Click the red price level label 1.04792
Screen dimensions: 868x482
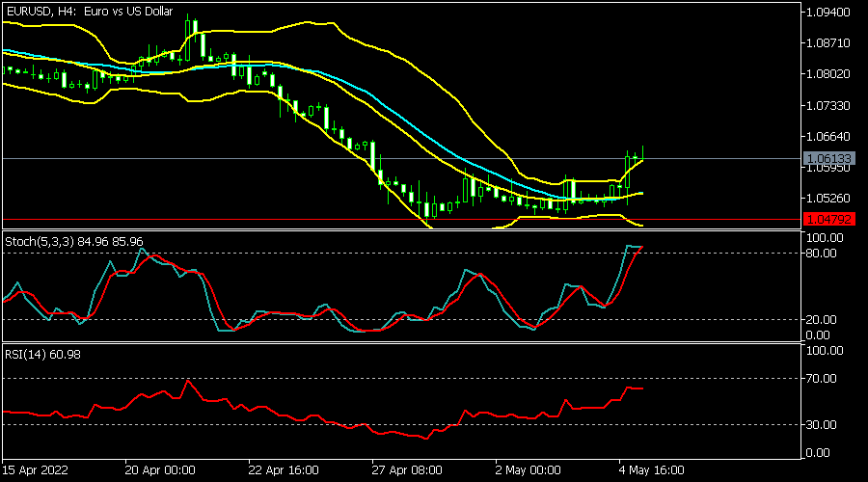tap(828, 219)
